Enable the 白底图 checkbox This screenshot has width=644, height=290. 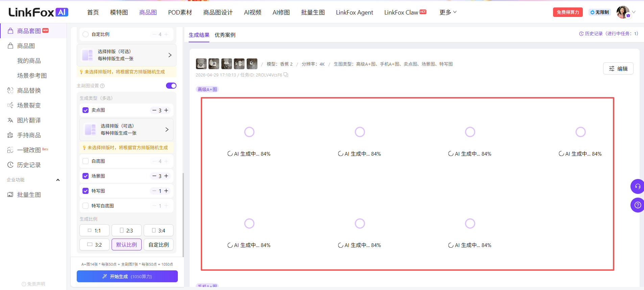pyautogui.click(x=86, y=161)
